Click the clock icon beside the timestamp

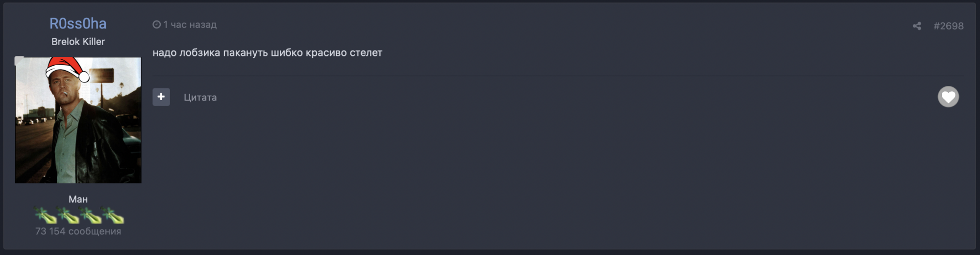point(156,25)
